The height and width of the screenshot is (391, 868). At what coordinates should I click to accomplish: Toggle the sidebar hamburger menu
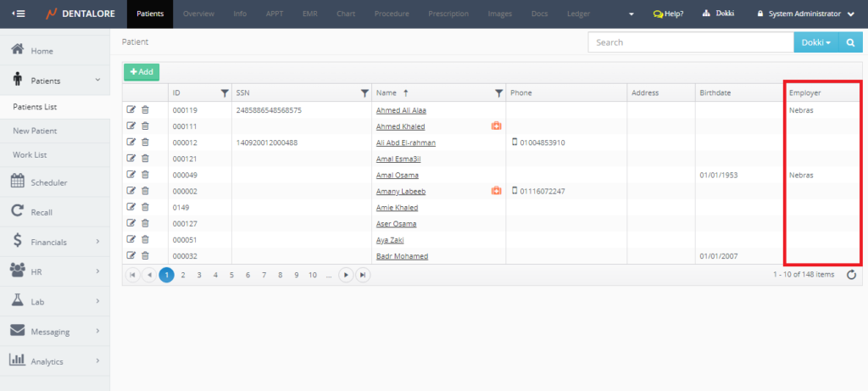coord(19,14)
